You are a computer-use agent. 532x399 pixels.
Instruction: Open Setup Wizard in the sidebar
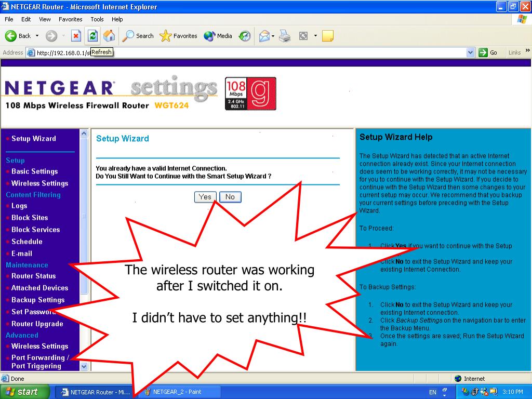(x=34, y=138)
